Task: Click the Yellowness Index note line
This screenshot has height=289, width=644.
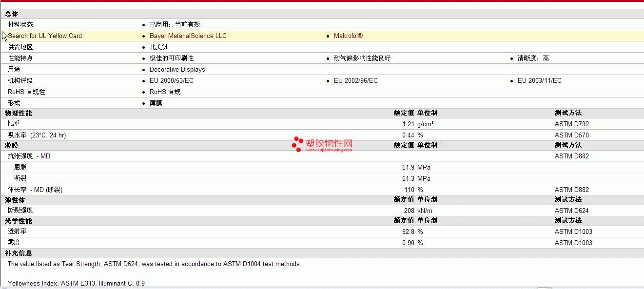Action: coord(76,284)
